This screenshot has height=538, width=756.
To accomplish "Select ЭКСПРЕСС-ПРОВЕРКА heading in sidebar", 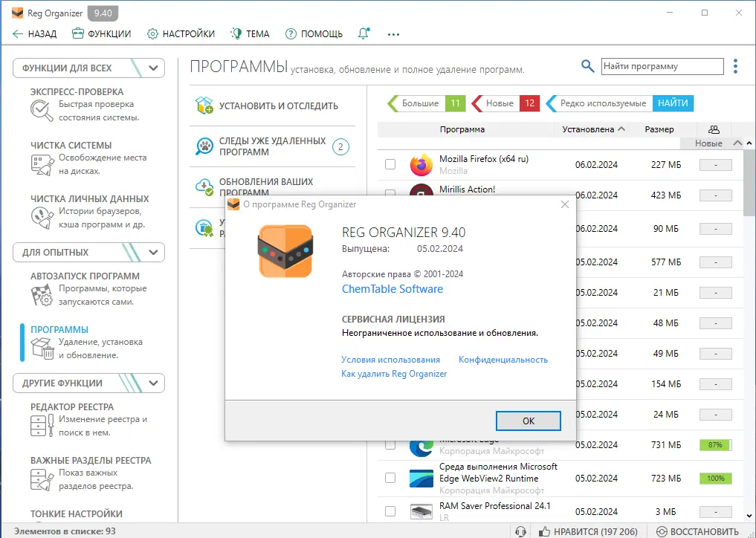I will click(77, 91).
